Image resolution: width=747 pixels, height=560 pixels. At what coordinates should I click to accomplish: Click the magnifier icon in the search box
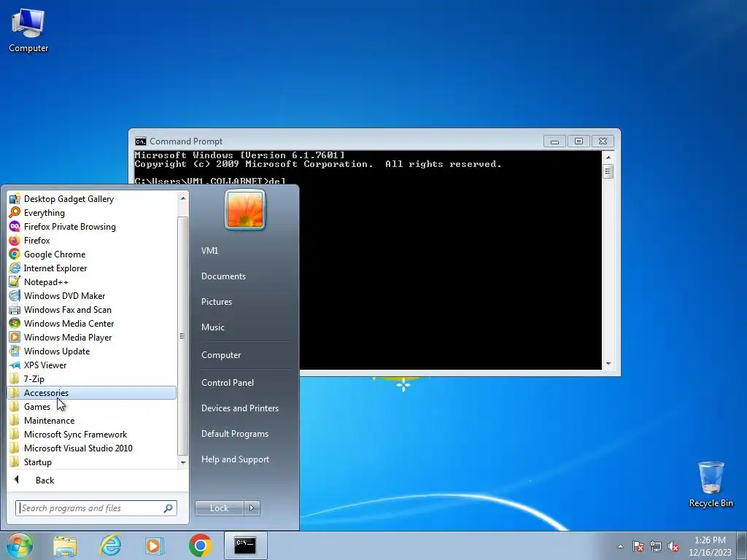169,508
